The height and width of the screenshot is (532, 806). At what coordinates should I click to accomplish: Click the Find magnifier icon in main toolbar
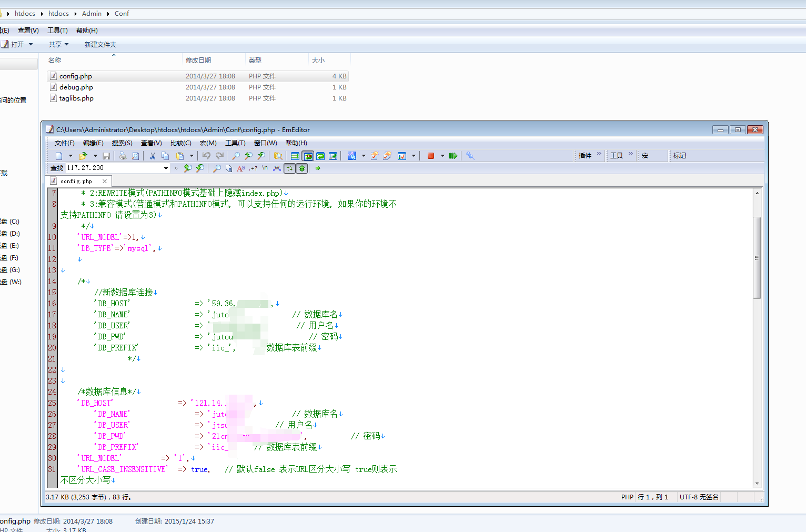[x=235, y=156]
